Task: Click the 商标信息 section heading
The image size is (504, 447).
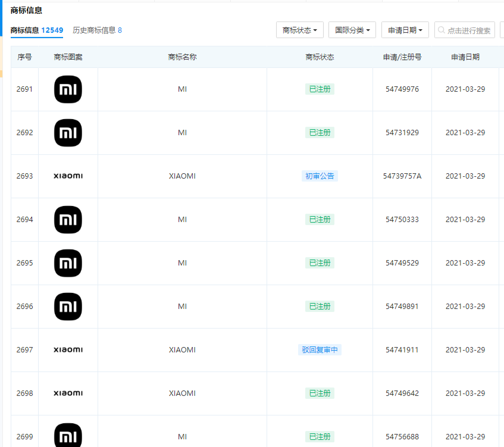Action: click(26, 10)
